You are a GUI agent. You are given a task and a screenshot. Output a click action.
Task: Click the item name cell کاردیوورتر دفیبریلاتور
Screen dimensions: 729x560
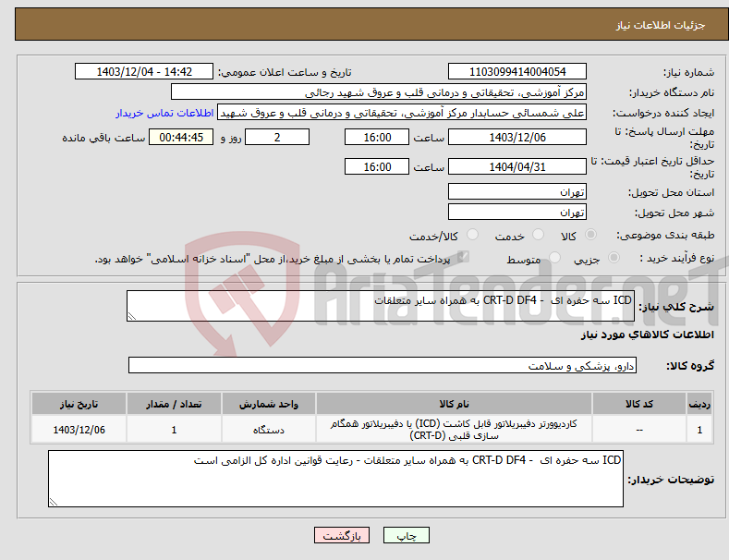[454, 430]
